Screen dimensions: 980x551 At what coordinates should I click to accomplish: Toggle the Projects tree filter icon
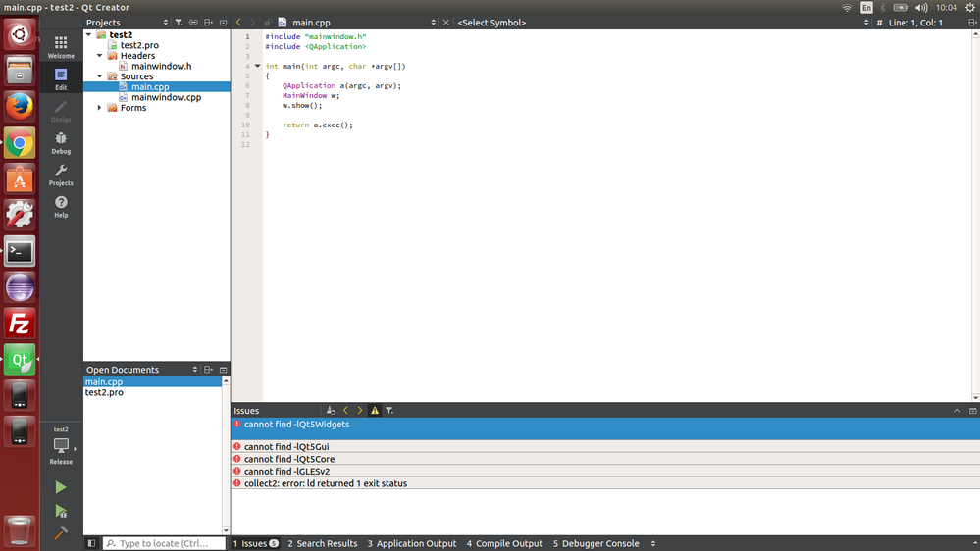(179, 23)
